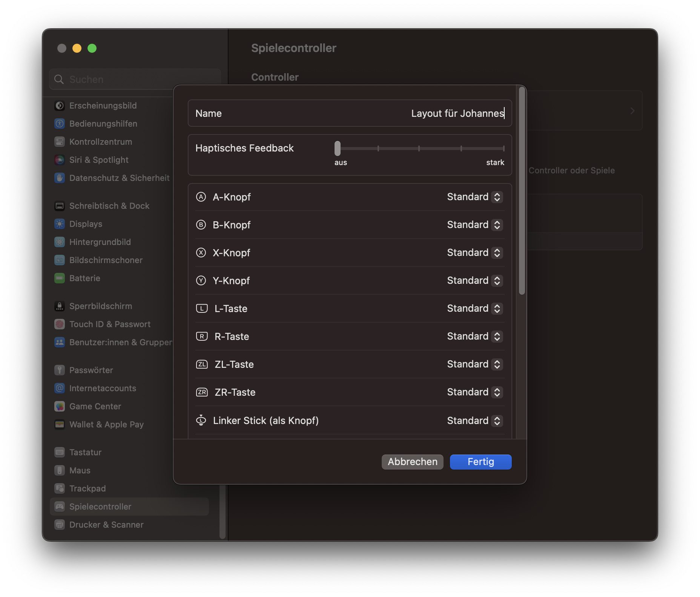Open the B-Knopf Standard dropdown
This screenshot has width=700, height=597.
pos(475,225)
